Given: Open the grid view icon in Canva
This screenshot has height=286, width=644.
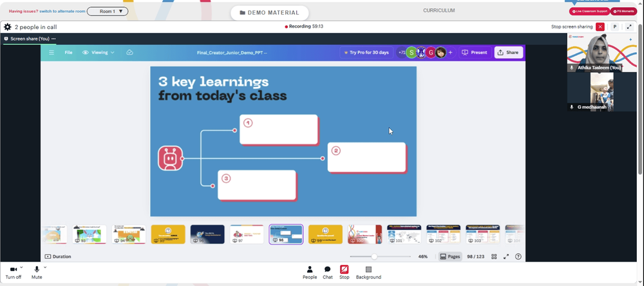Looking at the screenshot, I should pos(494,256).
